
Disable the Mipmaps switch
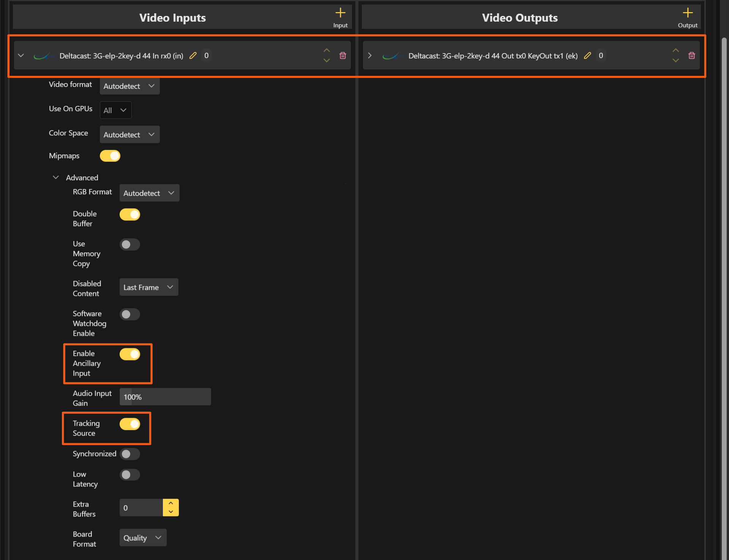pos(110,156)
